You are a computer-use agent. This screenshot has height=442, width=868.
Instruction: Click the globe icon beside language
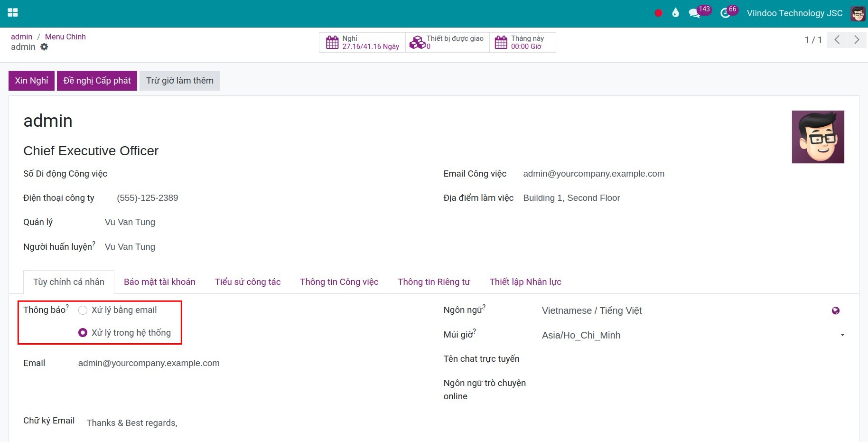tap(836, 310)
